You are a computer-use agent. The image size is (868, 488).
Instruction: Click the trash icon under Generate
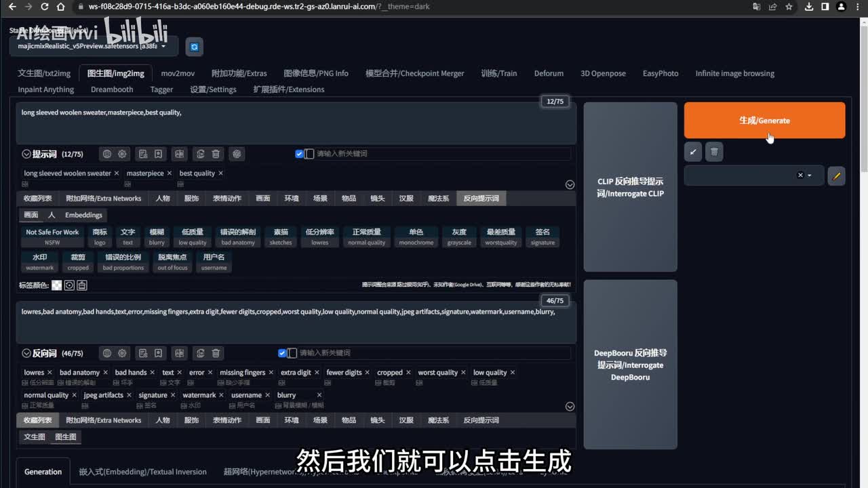click(x=714, y=152)
